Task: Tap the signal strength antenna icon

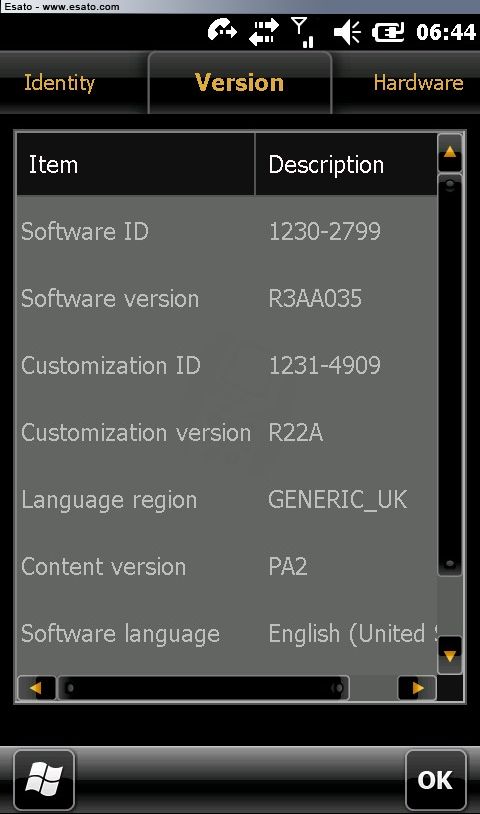Action: [x=303, y=32]
